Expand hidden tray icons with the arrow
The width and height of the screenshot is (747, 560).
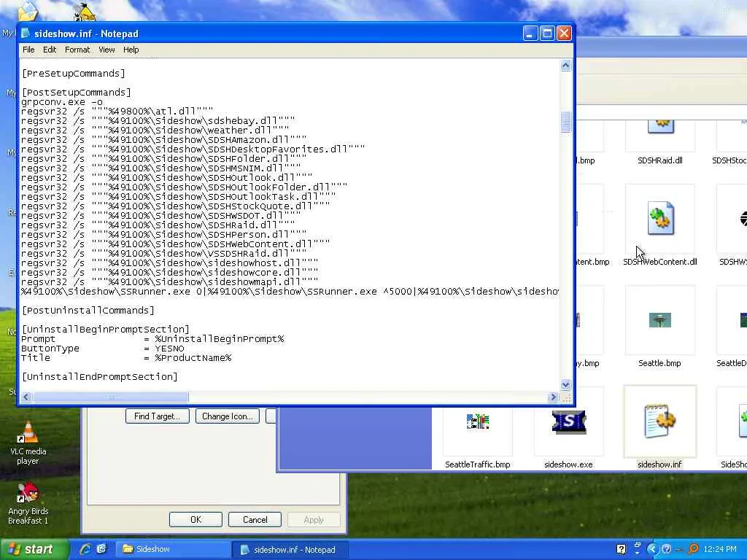pyautogui.click(x=653, y=550)
